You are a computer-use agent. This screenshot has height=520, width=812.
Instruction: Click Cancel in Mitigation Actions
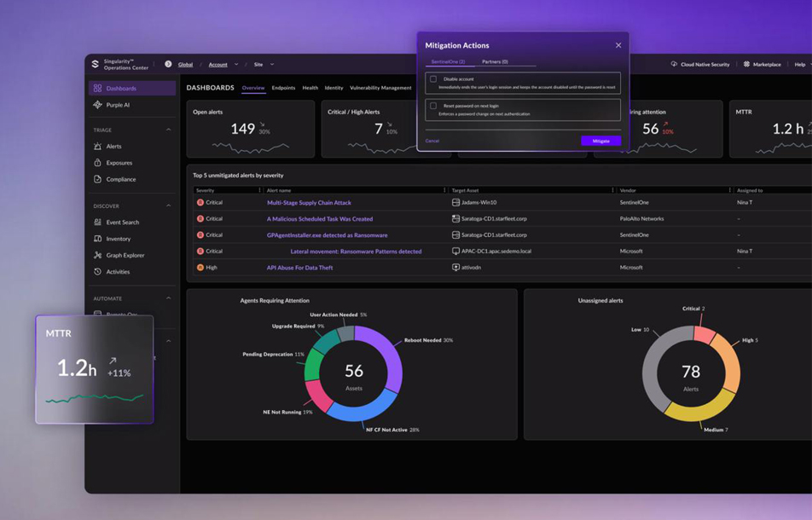(432, 141)
